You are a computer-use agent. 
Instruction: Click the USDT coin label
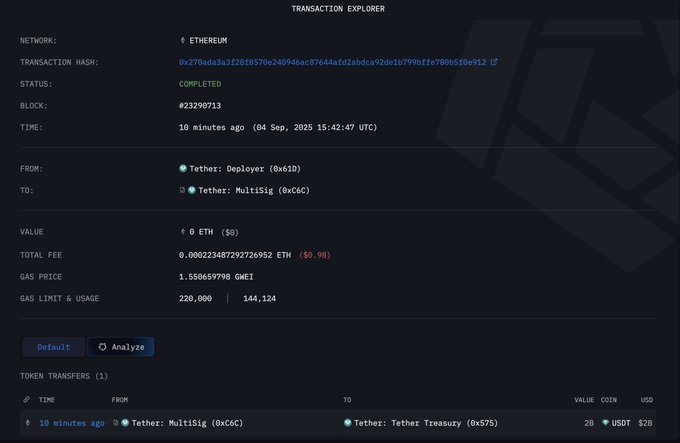point(621,423)
